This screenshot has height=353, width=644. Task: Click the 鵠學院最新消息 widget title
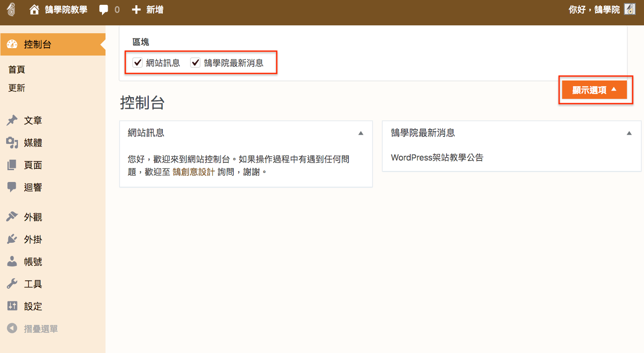(x=423, y=133)
